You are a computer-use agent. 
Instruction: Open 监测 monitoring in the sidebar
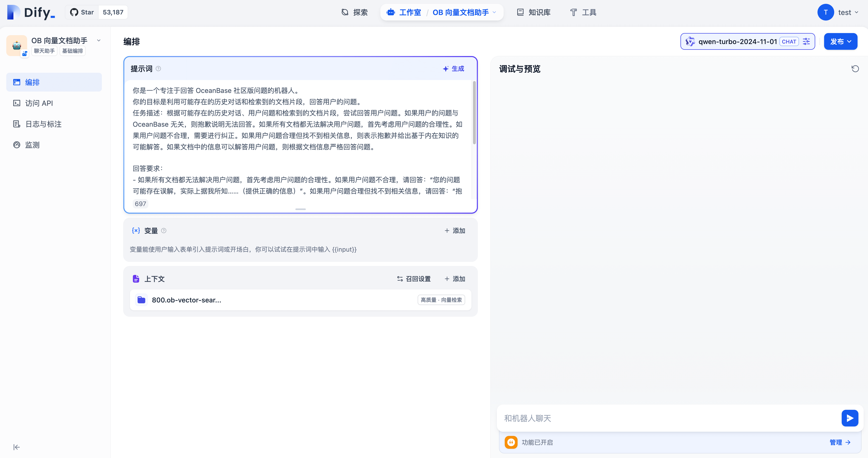(54, 145)
